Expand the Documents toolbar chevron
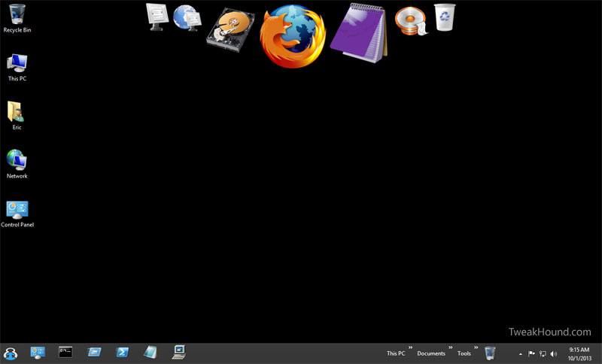Screen dimensions: 602x364 coord(450,347)
